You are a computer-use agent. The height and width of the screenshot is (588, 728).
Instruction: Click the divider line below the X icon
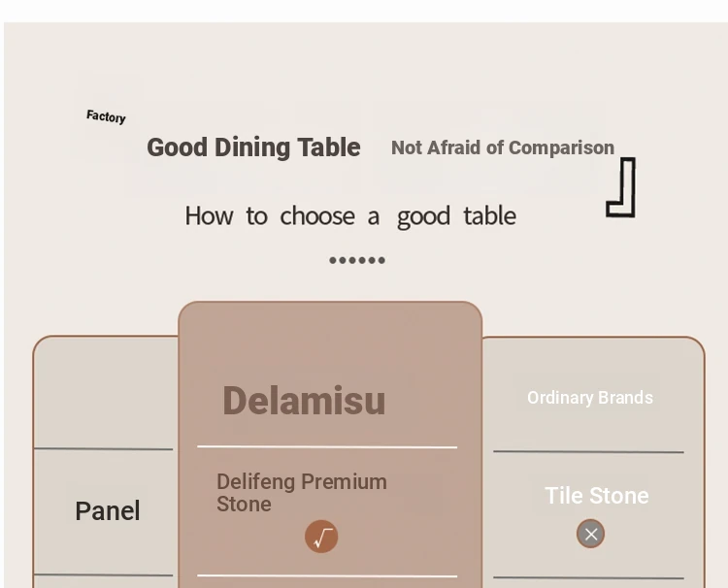[x=588, y=578]
